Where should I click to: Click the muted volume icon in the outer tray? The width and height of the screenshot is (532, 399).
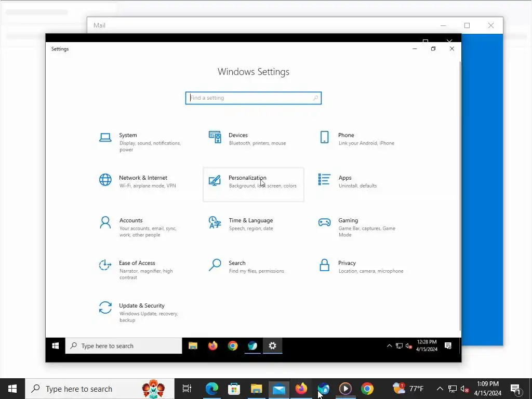tap(465, 389)
